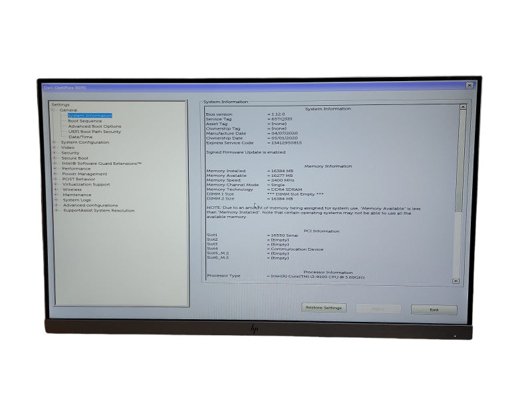Viewport: 532px width, 399px height.
Task: Select the Secure Boot category label
Action: [x=75, y=158]
